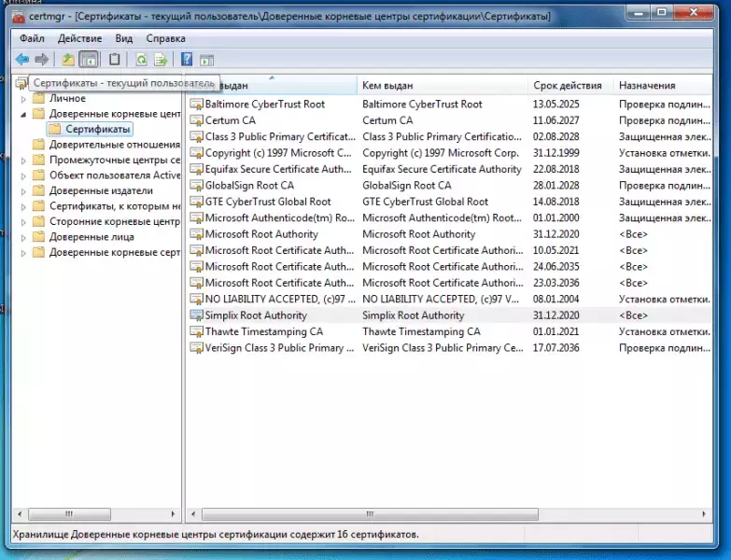Click the Доверенные издатели folder icon
The height and width of the screenshot is (560, 731).
pyautogui.click(x=38, y=190)
